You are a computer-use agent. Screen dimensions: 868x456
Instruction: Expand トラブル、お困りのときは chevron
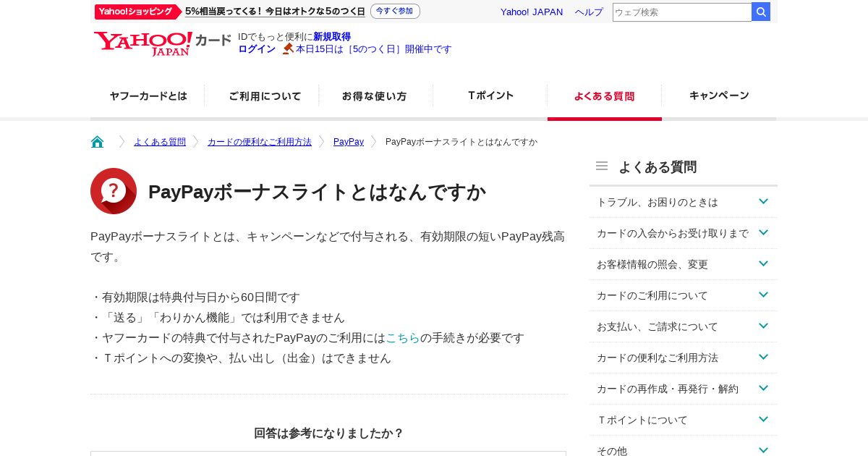click(763, 201)
